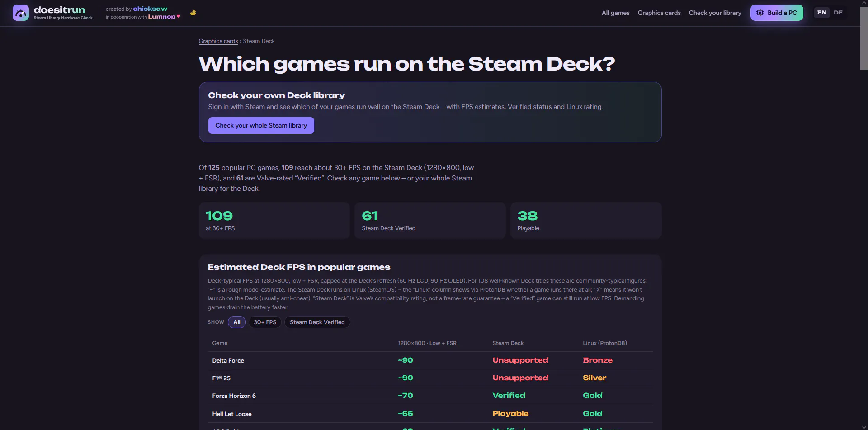
Task: Select the All filter chip
Action: pyautogui.click(x=237, y=322)
